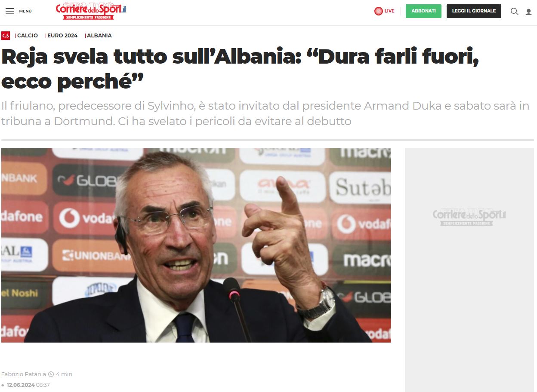Click the Corriere dello Sport logo
This screenshot has width=537, height=392.
click(91, 11)
